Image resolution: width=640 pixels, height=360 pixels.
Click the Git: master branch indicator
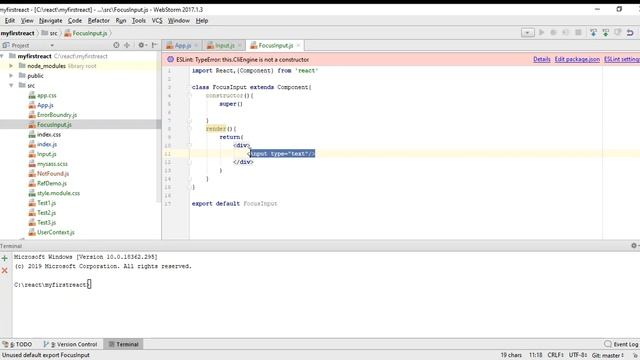[x=608, y=355]
